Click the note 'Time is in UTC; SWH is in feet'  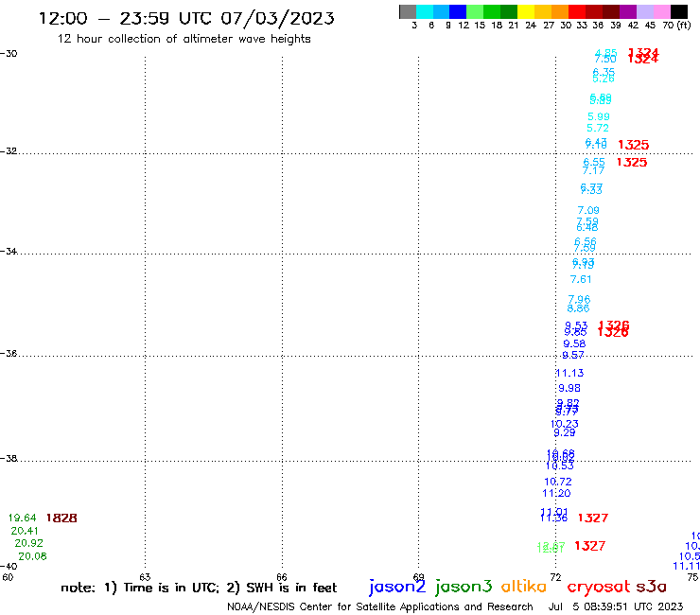(199, 588)
